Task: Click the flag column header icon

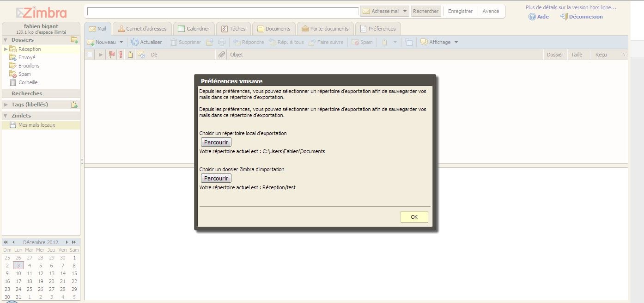Action: (111, 55)
